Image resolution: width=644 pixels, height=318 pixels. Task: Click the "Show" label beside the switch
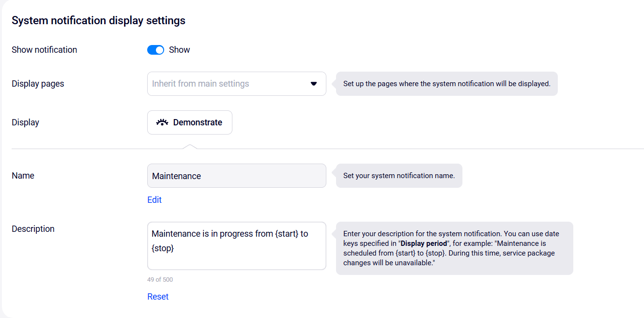179,50
